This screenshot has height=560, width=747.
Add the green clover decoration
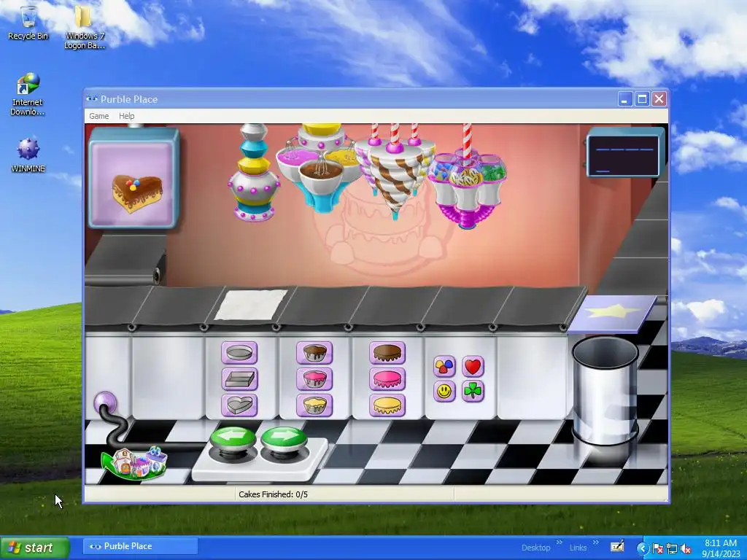pyautogui.click(x=473, y=392)
